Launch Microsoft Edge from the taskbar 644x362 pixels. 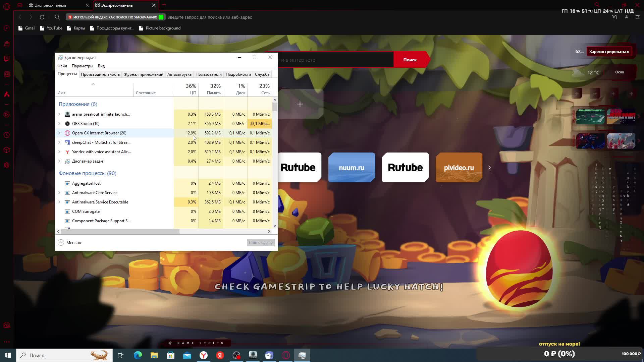pos(138,355)
